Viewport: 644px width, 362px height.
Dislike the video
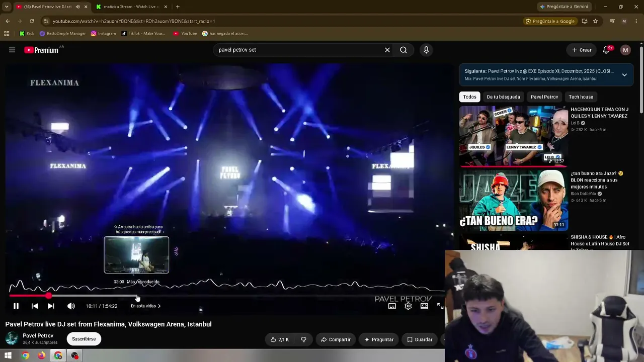point(303,339)
